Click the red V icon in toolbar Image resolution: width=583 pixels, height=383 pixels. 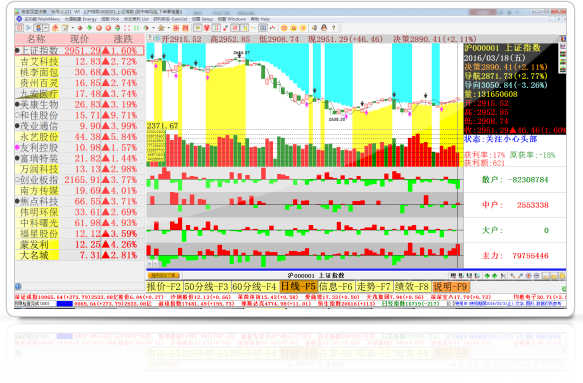pyautogui.click(x=206, y=28)
